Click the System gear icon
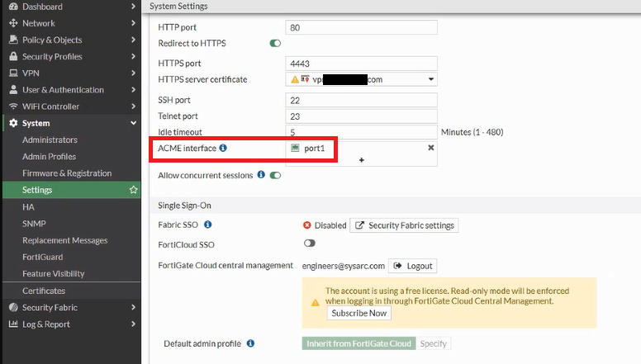 pyautogui.click(x=13, y=123)
